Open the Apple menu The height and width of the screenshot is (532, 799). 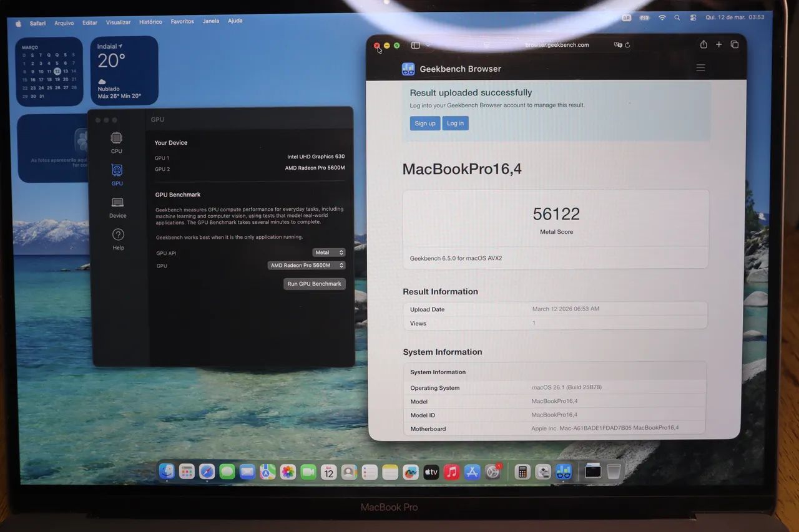(18, 23)
